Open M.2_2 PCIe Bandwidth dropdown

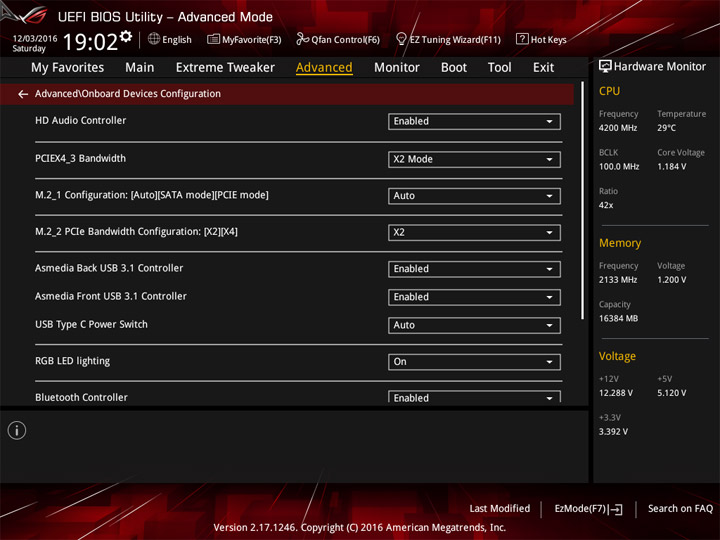click(x=474, y=232)
